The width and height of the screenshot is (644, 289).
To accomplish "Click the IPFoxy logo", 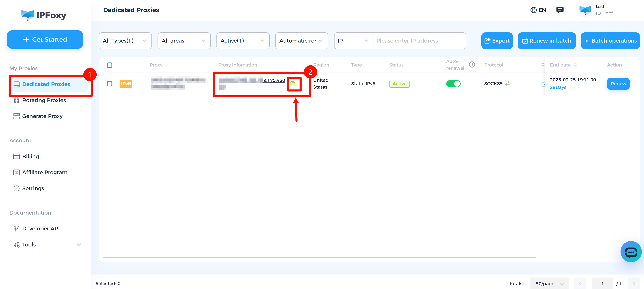I will click(44, 15).
